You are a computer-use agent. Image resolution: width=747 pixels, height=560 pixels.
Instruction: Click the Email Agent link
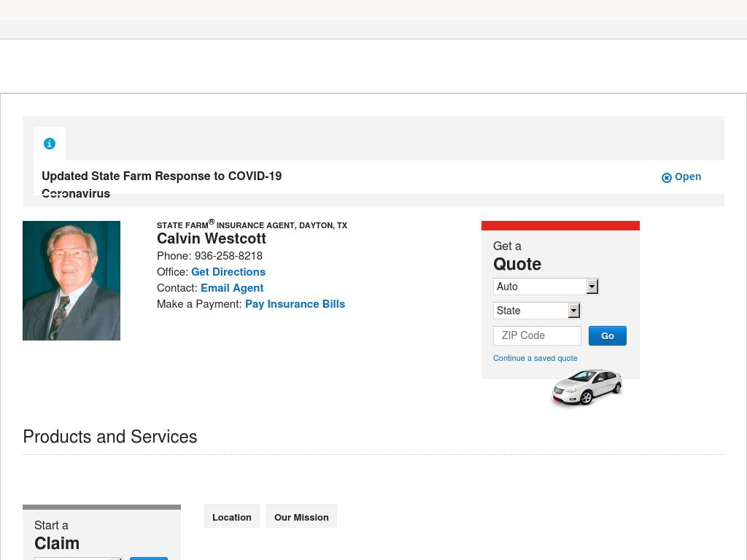pyautogui.click(x=232, y=288)
